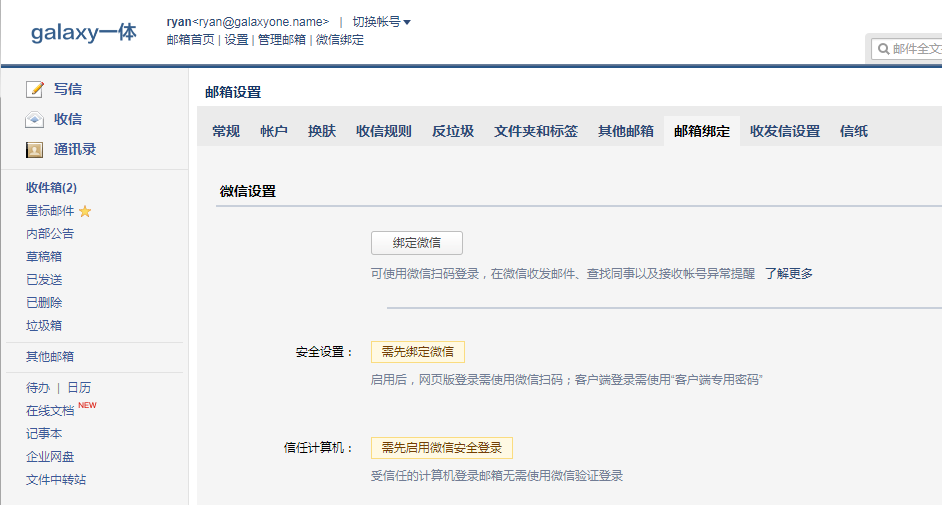The image size is (942, 505).
Task: Open 在线文档 marked NEW
Action: point(51,411)
